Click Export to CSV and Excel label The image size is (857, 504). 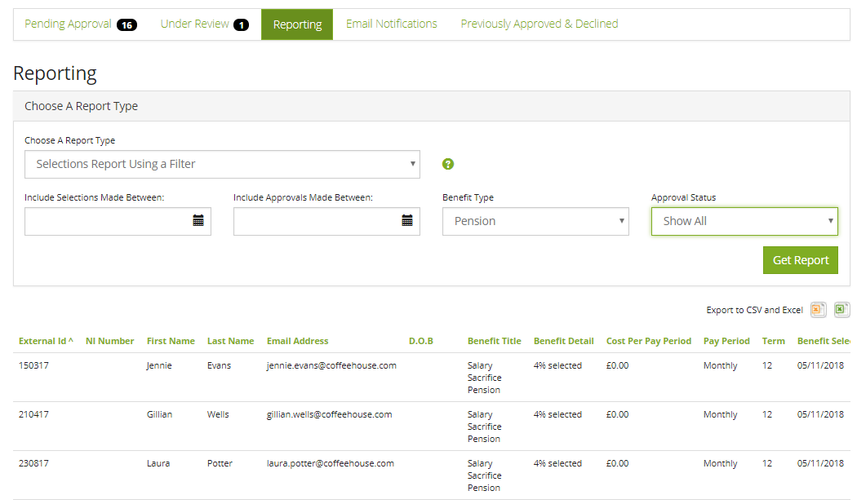pos(754,310)
